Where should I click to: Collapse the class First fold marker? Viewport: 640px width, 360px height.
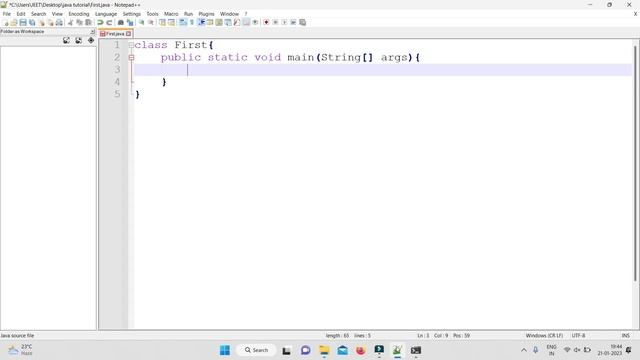point(131,45)
